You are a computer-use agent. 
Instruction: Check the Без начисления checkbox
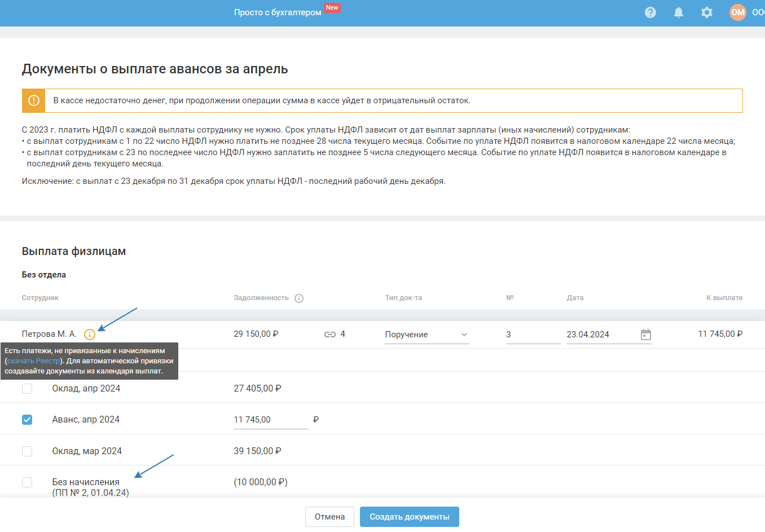[27, 482]
